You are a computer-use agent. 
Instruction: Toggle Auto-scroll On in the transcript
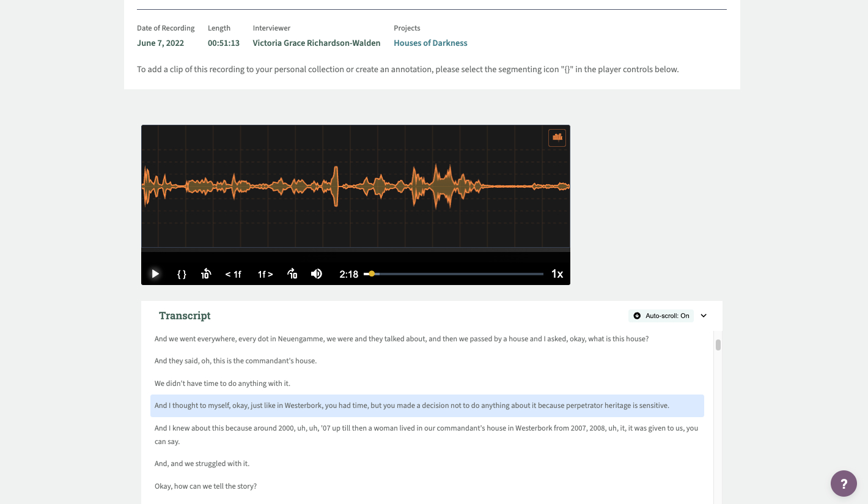661,316
